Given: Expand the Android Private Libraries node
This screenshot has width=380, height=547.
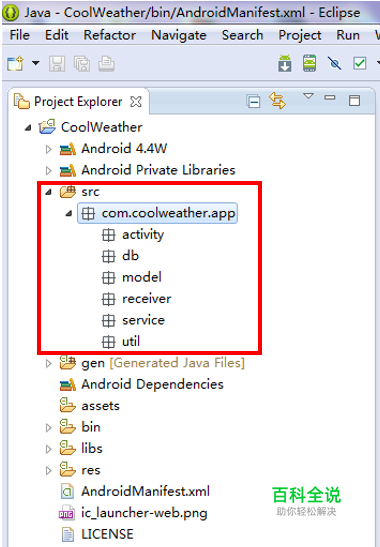Looking at the screenshot, I should [49, 171].
